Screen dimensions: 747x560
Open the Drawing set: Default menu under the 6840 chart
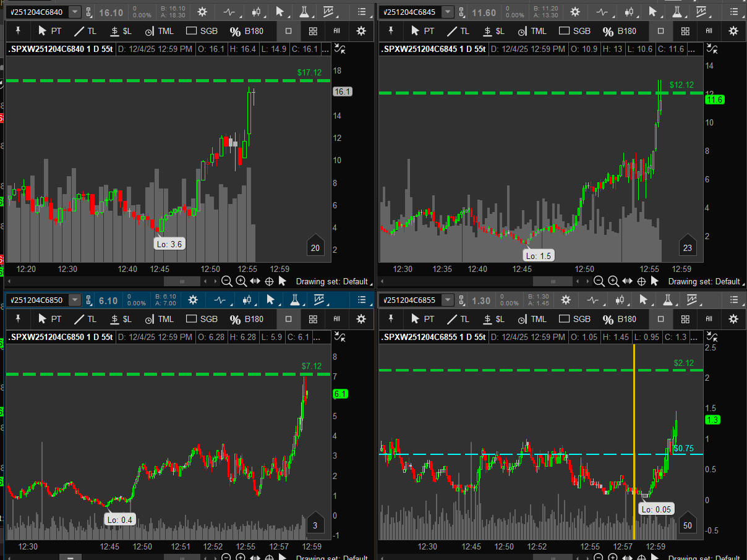[332, 281]
